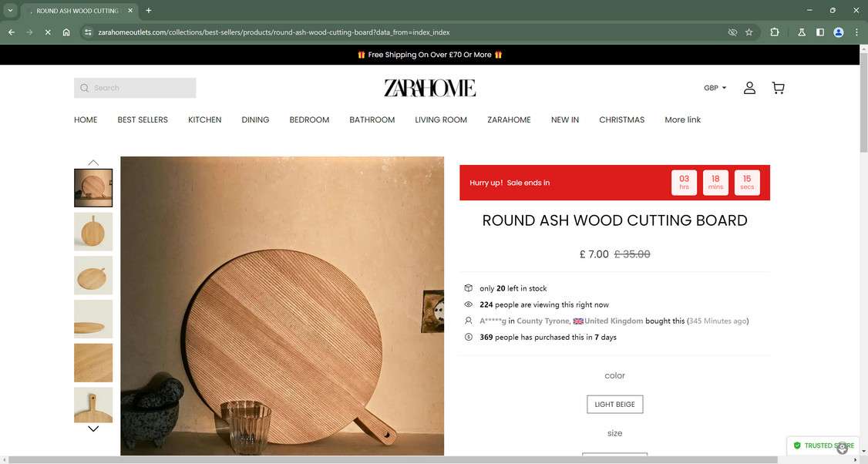Open the tab search dropdown arrow

(10, 11)
